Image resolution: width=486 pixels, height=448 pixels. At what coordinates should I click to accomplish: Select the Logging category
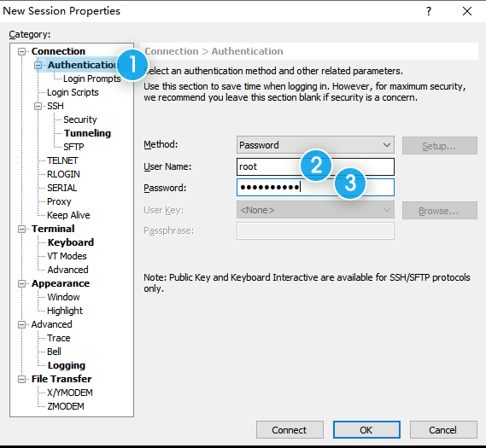67,365
